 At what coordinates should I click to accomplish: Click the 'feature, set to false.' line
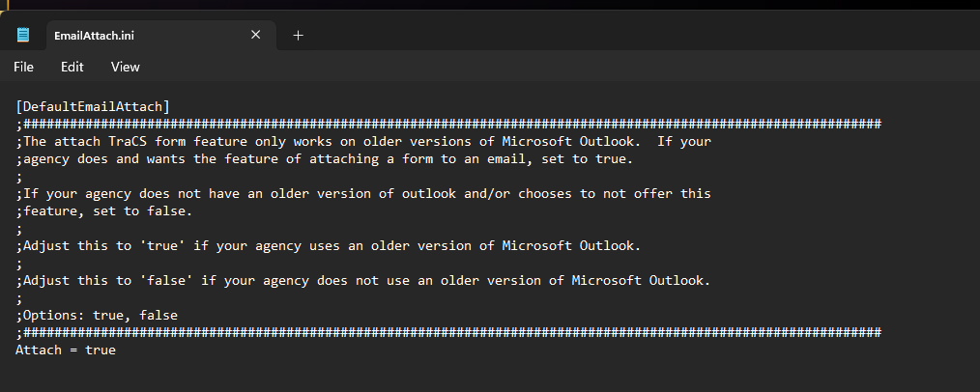click(x=104, y=211)
